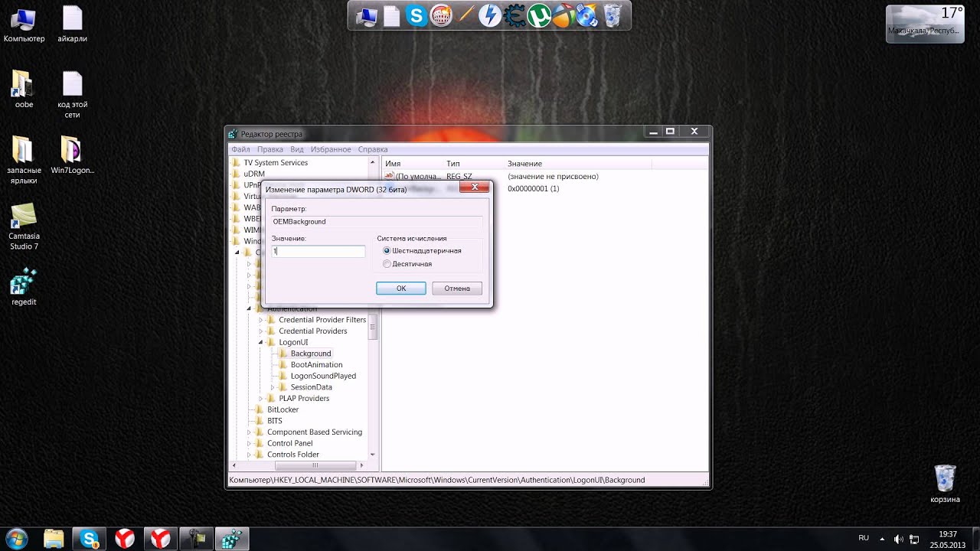Screen dimensions: 980x551
Task: Open Файл menu
Action: tap(240, 149)
